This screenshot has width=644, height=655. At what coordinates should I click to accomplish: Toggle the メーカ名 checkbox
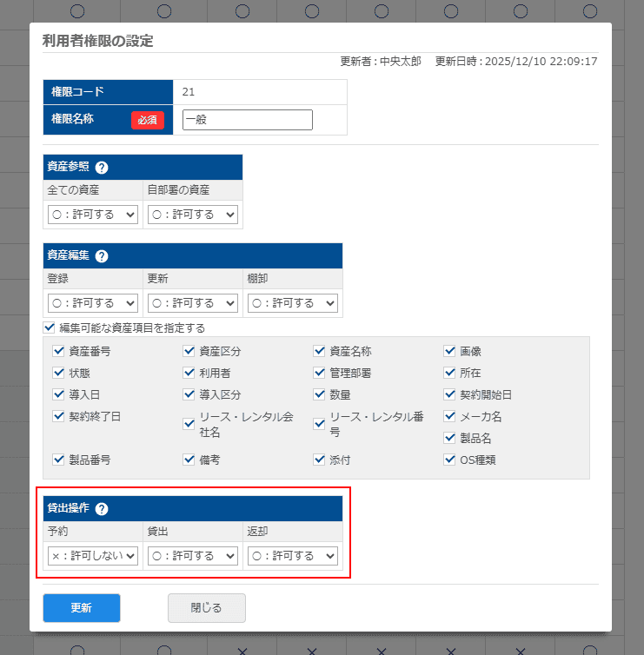pyautogui.click(x=450, y=417)
